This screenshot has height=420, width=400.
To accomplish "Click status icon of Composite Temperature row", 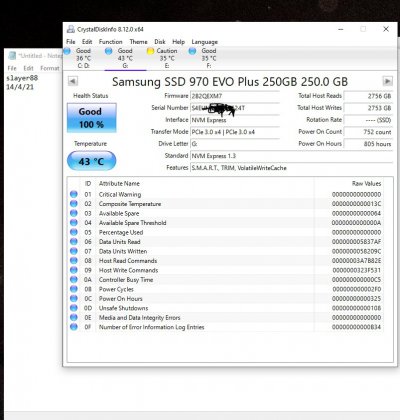I will 74,204.
